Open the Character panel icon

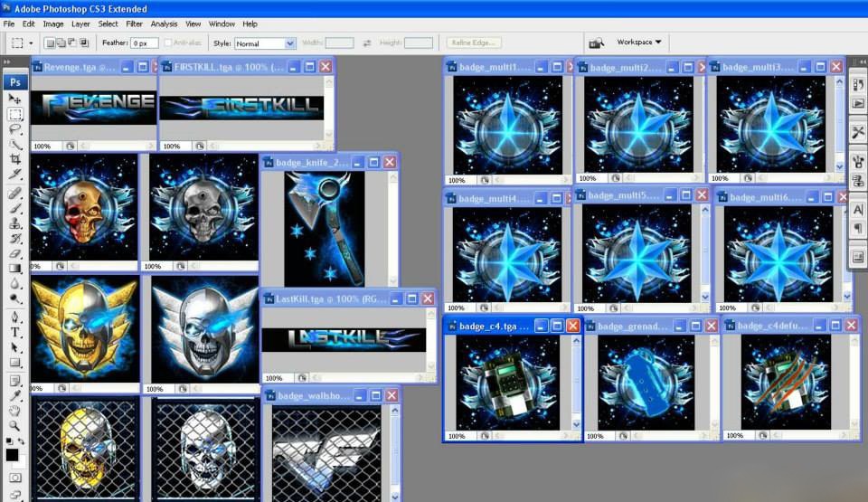click(x=858, y=210)
